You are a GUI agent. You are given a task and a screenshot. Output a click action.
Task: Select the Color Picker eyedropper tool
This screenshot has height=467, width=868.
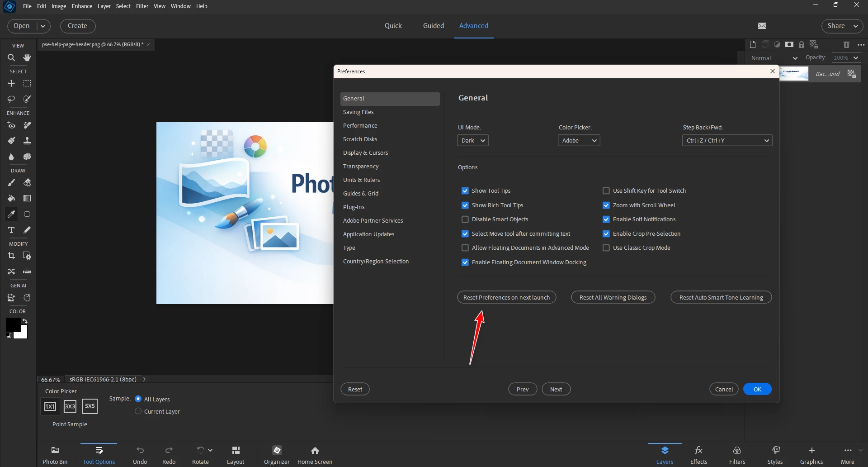pyautogui.click(x=11, y=214)
